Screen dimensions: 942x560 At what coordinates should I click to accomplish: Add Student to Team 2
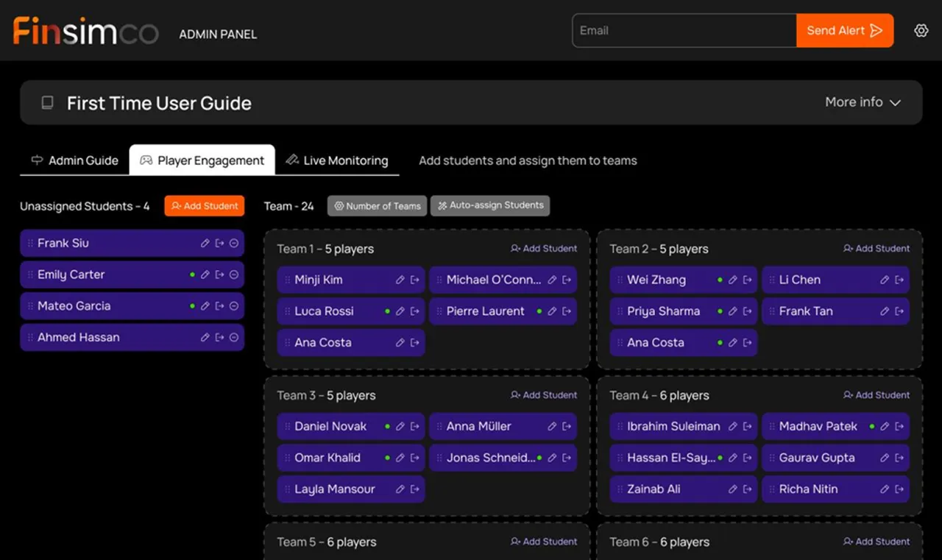click(877, 249)
